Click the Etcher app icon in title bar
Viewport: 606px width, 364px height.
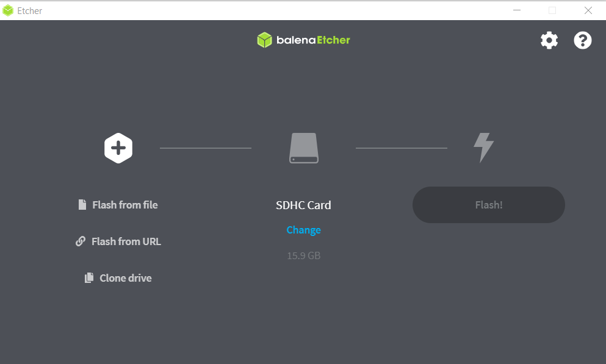(8, 10)
